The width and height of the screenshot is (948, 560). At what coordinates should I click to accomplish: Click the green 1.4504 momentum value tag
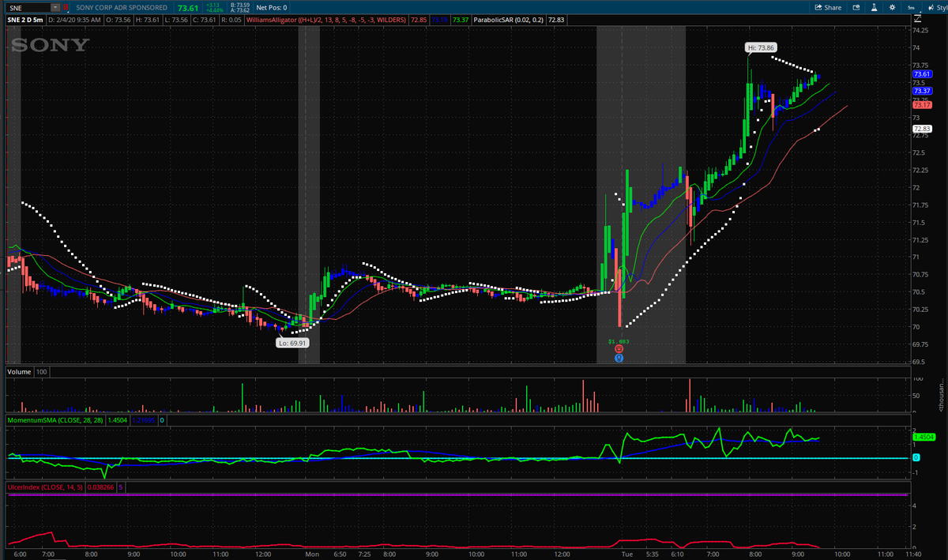pyautogui.click(x=924, y=437)
